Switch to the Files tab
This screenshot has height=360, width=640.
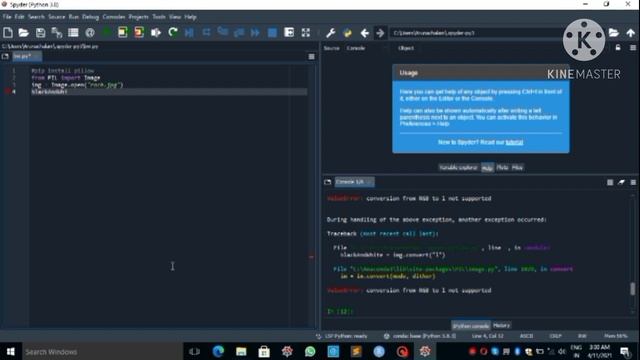coord(517,167)
